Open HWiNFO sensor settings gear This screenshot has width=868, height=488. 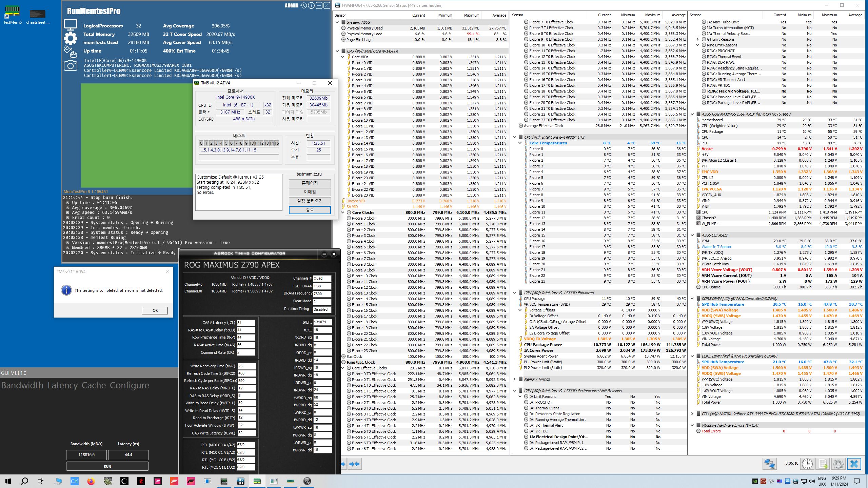point(838,464)
